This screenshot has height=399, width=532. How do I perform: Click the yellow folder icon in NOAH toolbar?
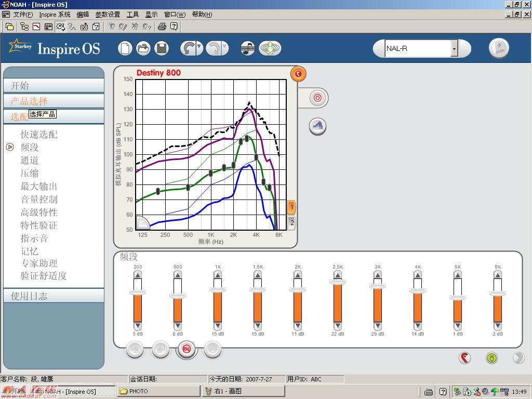[10, 26]
